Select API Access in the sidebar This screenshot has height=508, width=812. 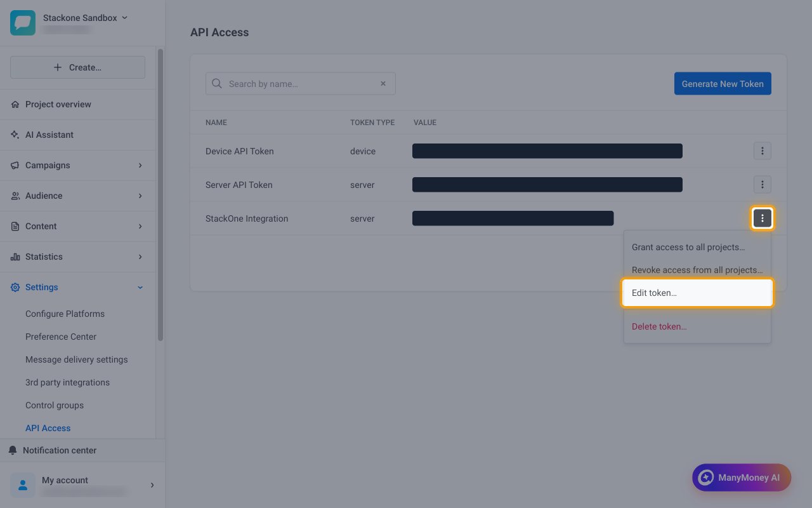coord(48,428)
